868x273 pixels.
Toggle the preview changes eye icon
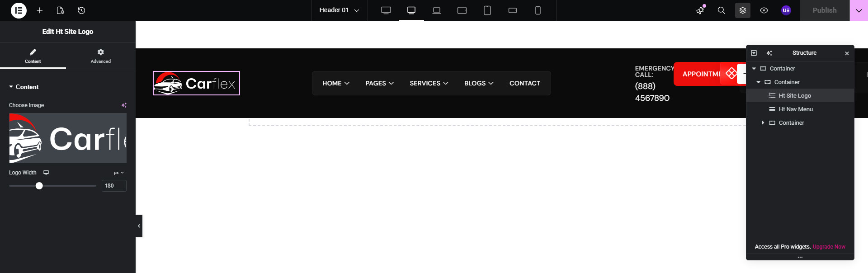(x=764, y=10)
